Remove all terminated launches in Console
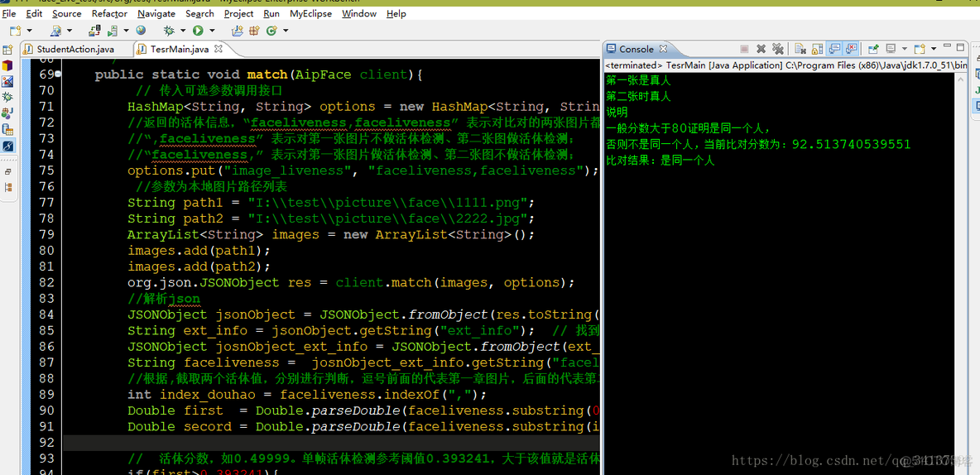The image size is (980, 475). click(x=777, y=49)
